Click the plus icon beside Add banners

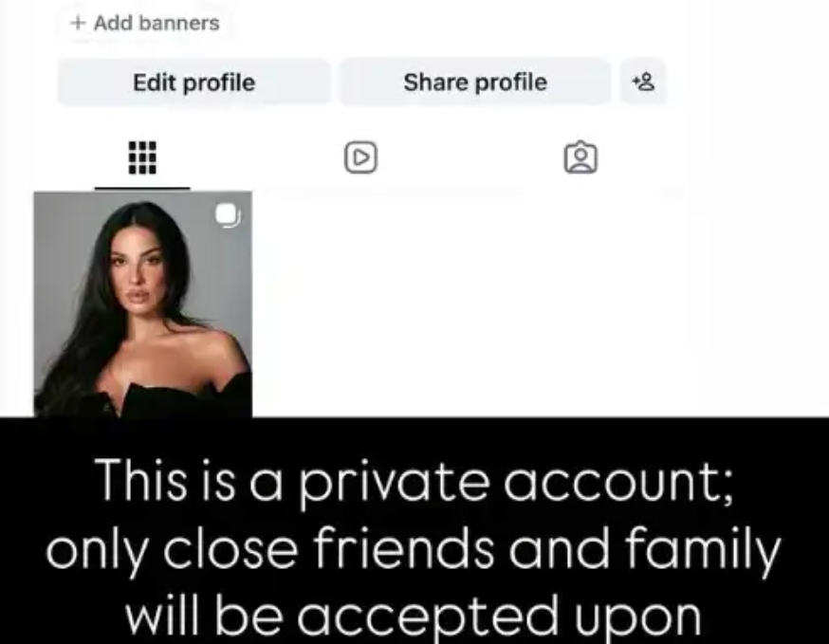click(78, 23)
